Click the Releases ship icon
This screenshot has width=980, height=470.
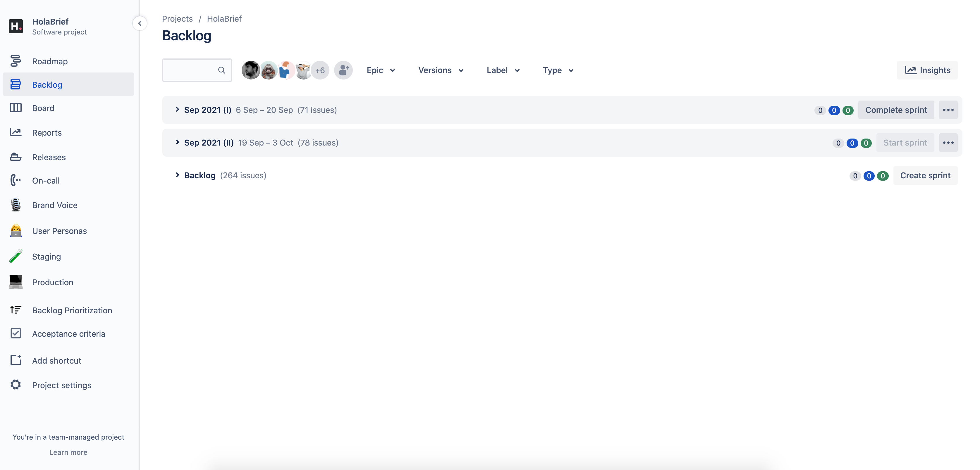pos(16,157)
